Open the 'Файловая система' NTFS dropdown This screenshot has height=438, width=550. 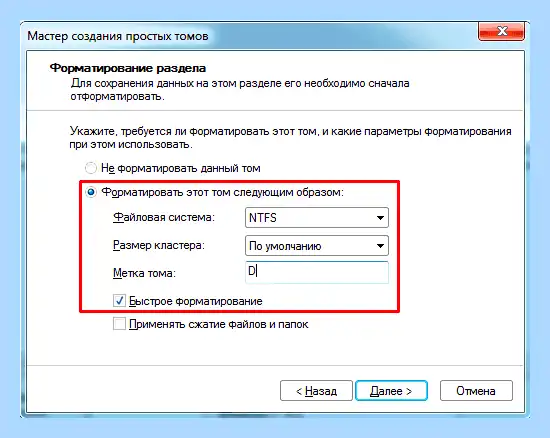tap(317, 218)
